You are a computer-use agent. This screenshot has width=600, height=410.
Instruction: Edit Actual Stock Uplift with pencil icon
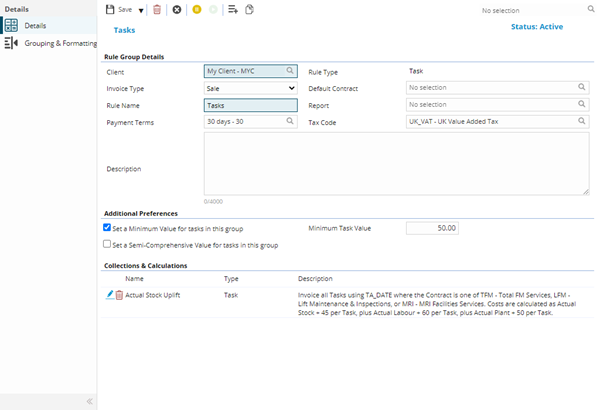(110, 295)
